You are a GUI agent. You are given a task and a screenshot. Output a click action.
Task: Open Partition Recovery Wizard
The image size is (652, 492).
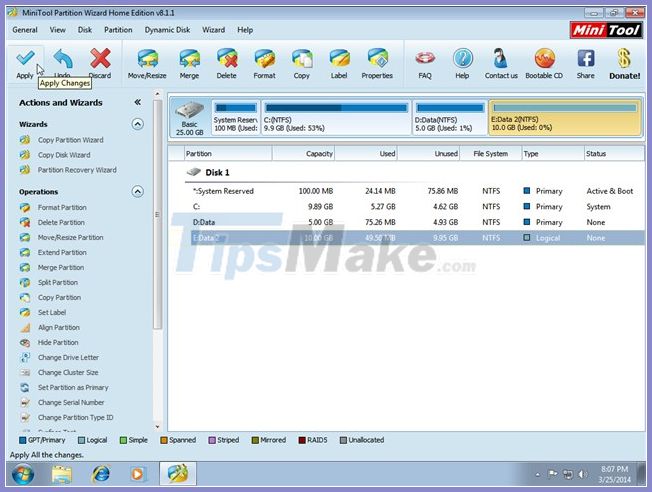77,170
